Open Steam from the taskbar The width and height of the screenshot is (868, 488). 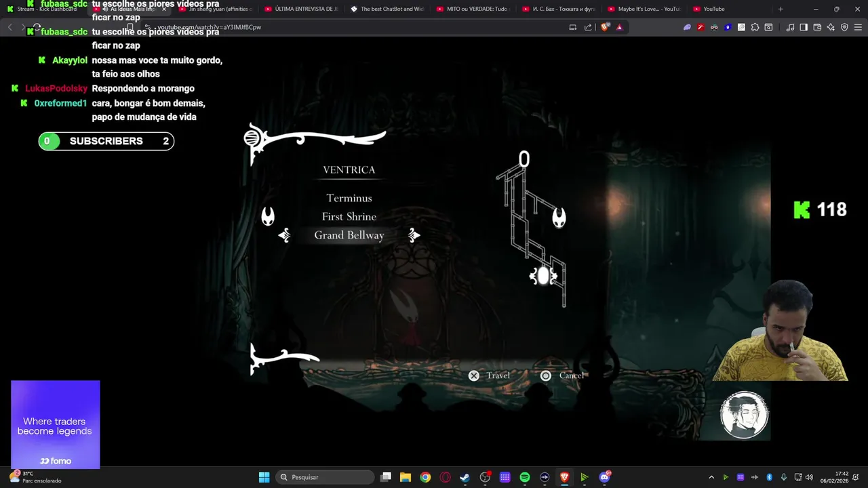click(x=465, y=477)
